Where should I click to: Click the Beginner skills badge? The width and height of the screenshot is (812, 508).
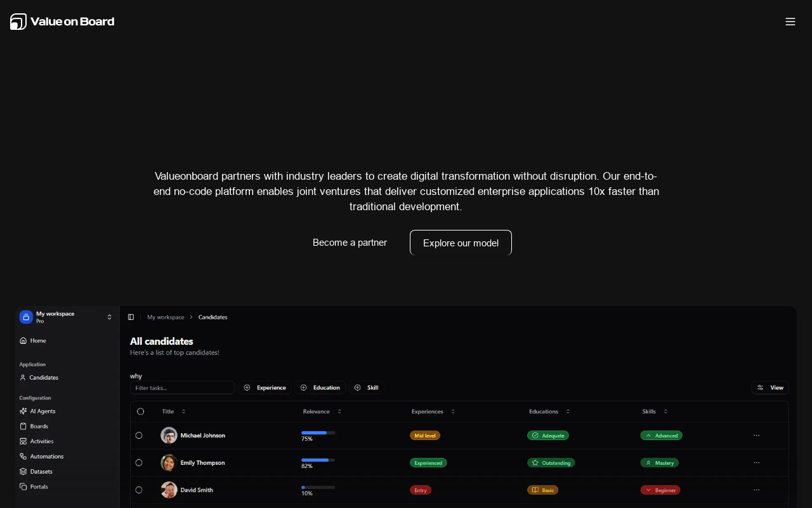point(660,490)
